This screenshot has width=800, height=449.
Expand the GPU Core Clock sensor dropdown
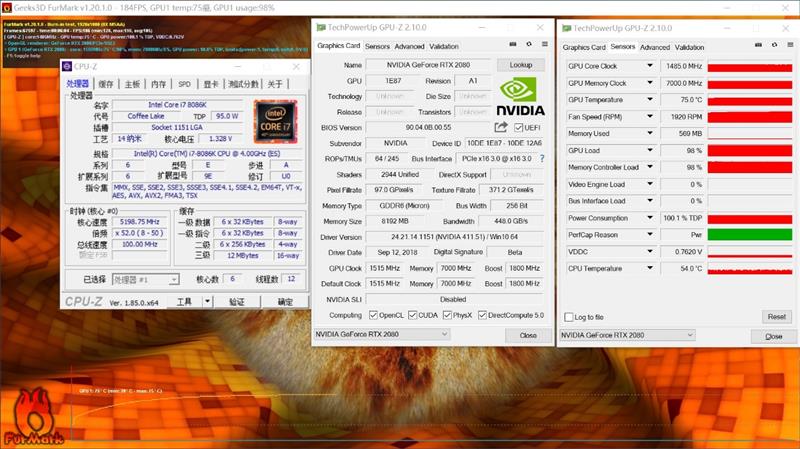pos(650,67)
